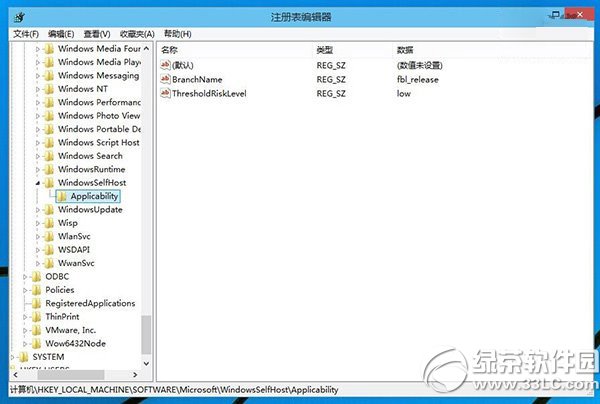Click the tree scroll-up arrow
This screenshot has width=600, height=404.
146,49
